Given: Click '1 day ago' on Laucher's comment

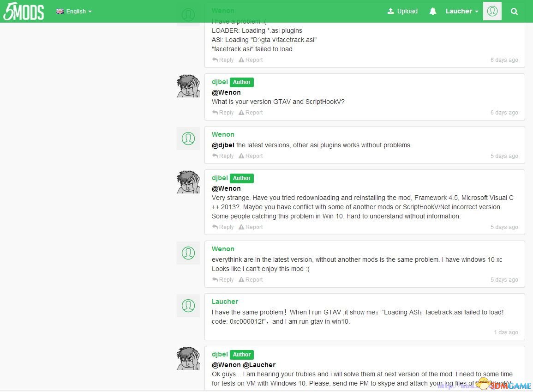Looking at the screenshot, I should (x=506, y=332).
